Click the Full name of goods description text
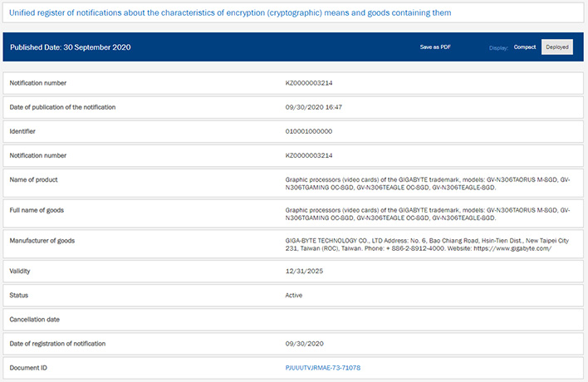The image size is (588, 382). 427,213
